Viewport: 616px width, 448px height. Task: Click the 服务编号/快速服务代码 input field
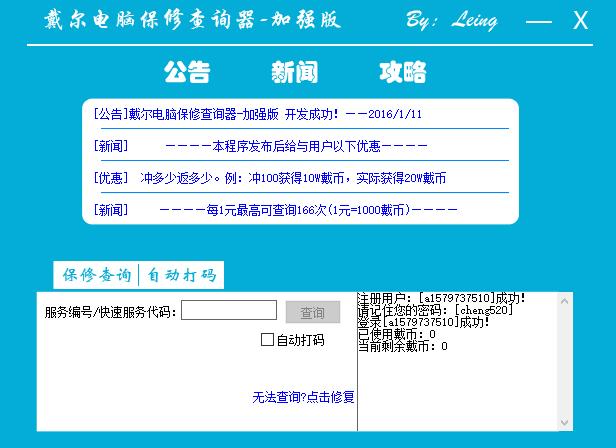[229, 310]
